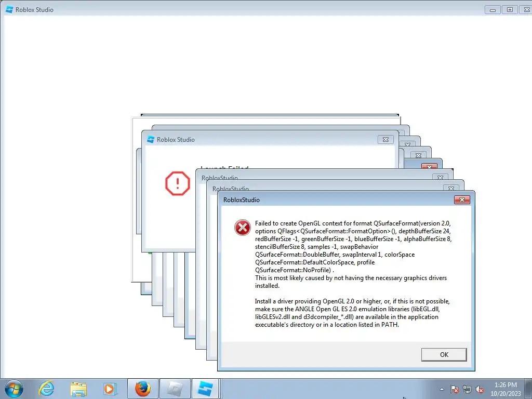Image resolution: width=532 pixels, height=399 pixels.
Task: Open network status icon in system tray
Action: [x=467, y=389]
